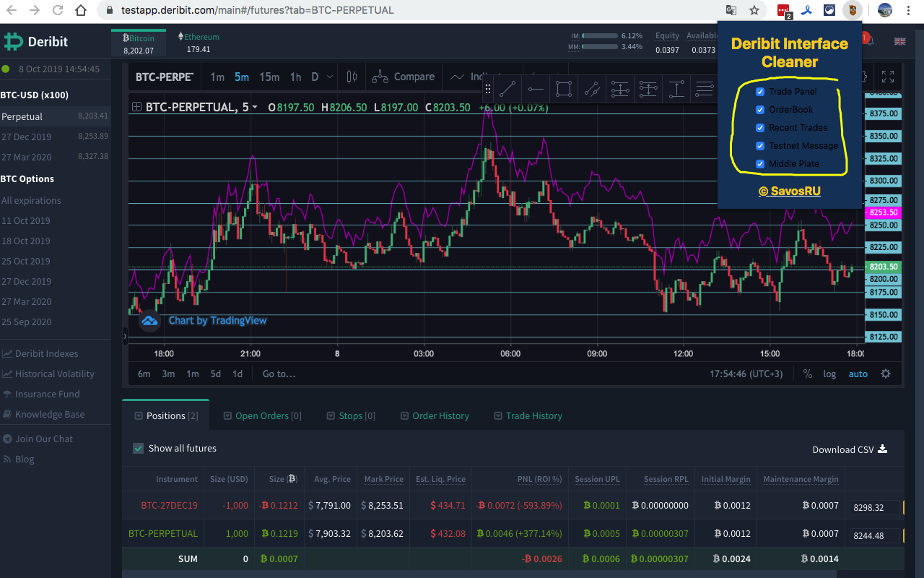Open chart settings gear at bottom right

[886, 374]
